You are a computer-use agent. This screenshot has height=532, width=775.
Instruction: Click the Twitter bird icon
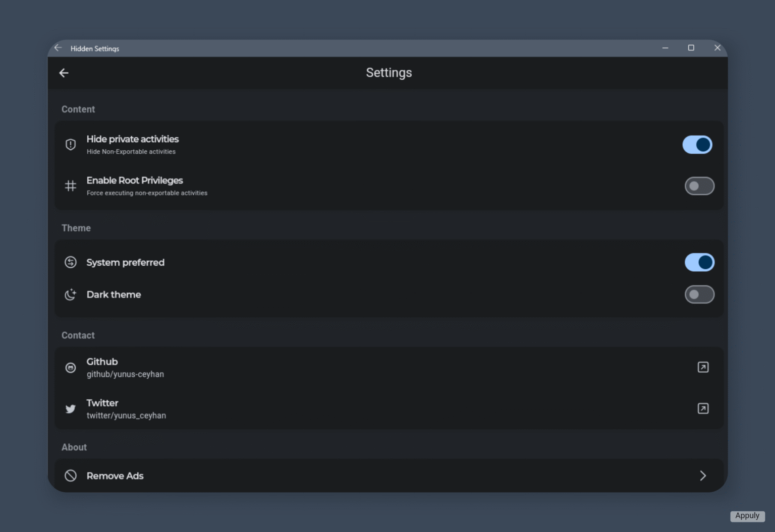tap(71, 409)
